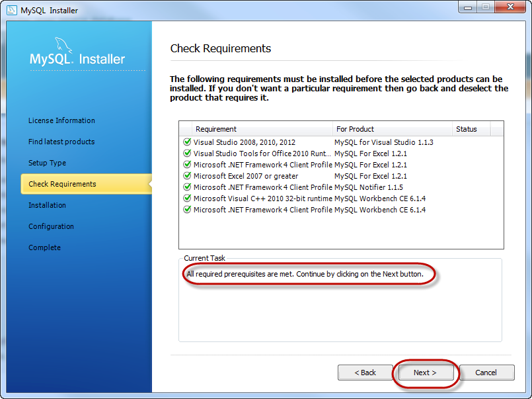
Task: Click green check icon for Visual Studio 2008, 2010, 2012
Action: tap(187, 142)
